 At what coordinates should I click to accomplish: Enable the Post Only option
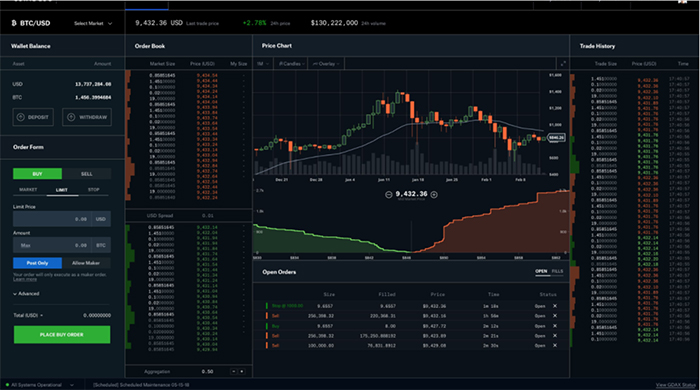38,263
